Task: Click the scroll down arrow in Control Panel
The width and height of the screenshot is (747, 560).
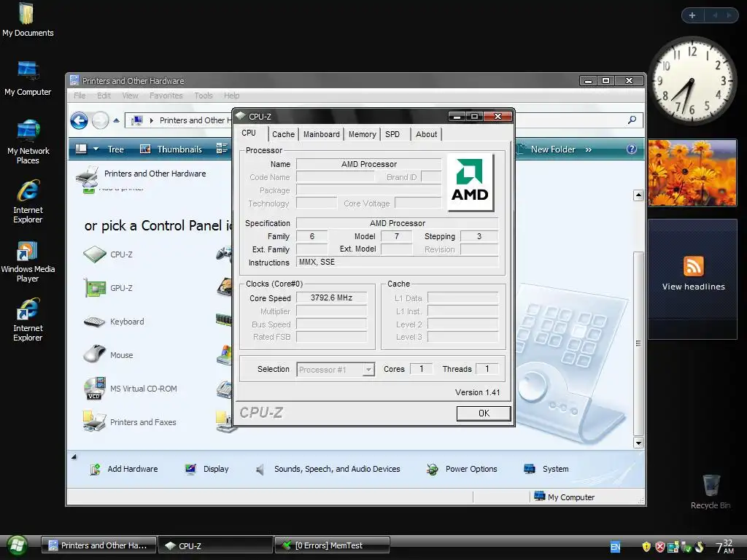Action: pos(638,443)
